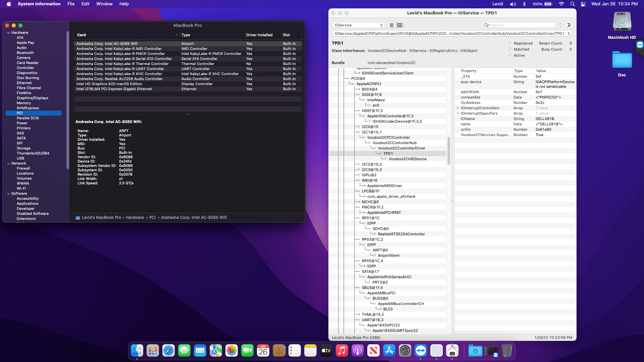
Task: Select the sclHz property row
Action: tap(515, 129)
